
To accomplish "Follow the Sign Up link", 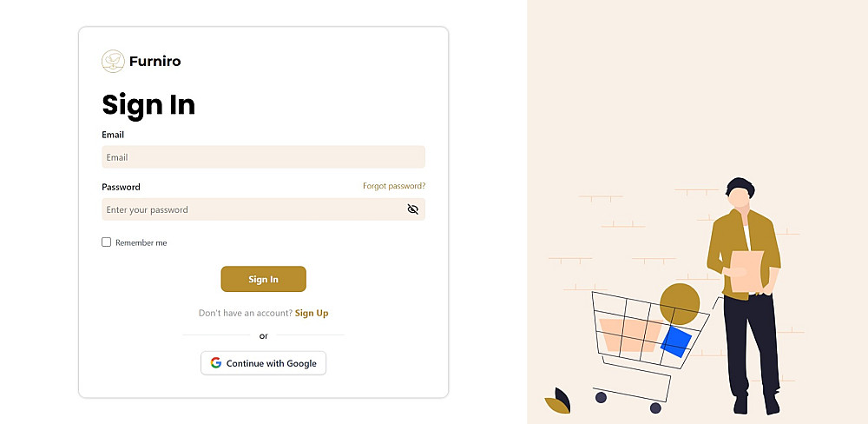I will 312,313.
